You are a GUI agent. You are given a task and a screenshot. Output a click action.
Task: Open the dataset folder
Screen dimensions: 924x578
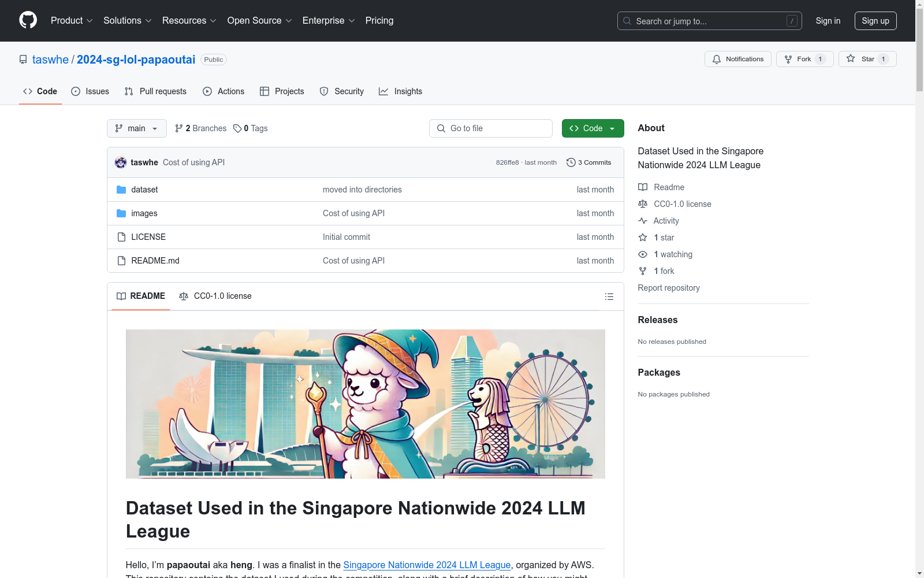(x=144, y=190)
